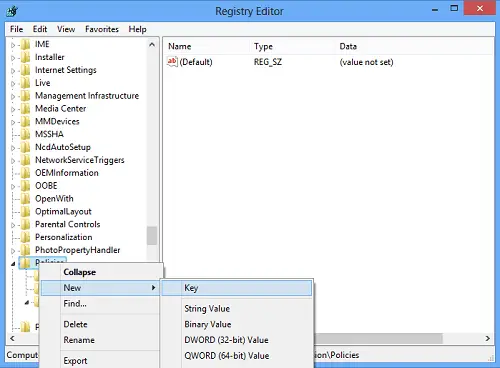Expand the Parental Controls key
This screenshot has width=500, height=368.
[13, 225]
